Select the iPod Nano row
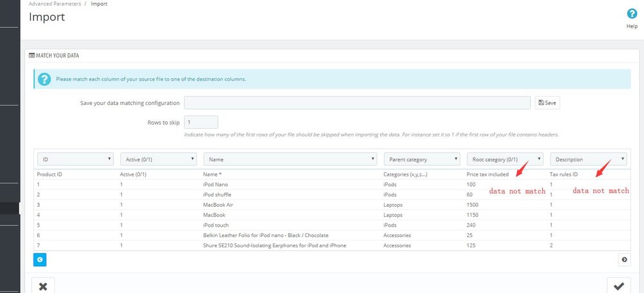Image resolution: width=644 pixels, height=293 pixels. coord(332,185)
